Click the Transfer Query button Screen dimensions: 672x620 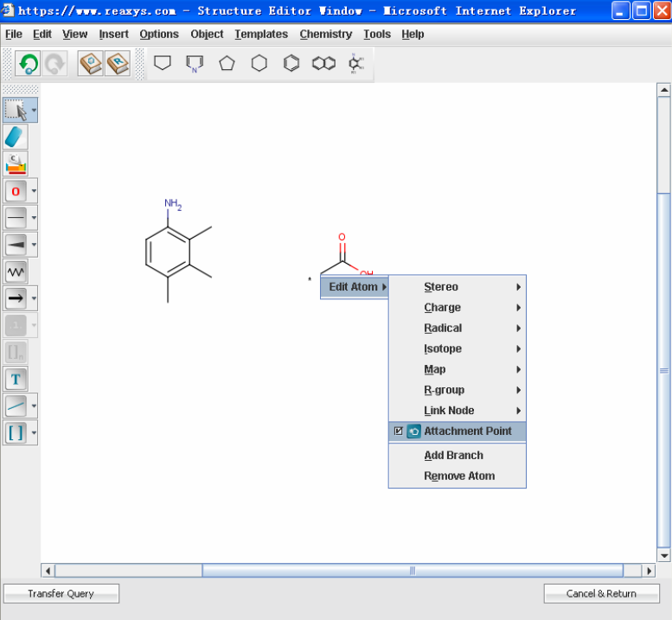click(61, 593)
